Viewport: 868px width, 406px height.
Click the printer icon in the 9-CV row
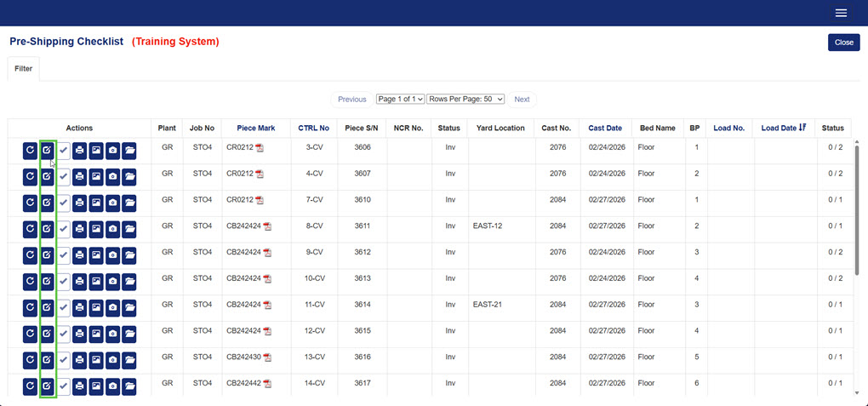[79, 255]
